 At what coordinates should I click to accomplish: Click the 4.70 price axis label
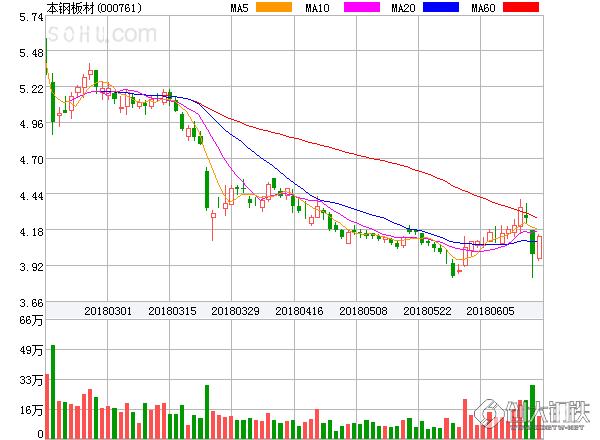(x=31, y=160)
